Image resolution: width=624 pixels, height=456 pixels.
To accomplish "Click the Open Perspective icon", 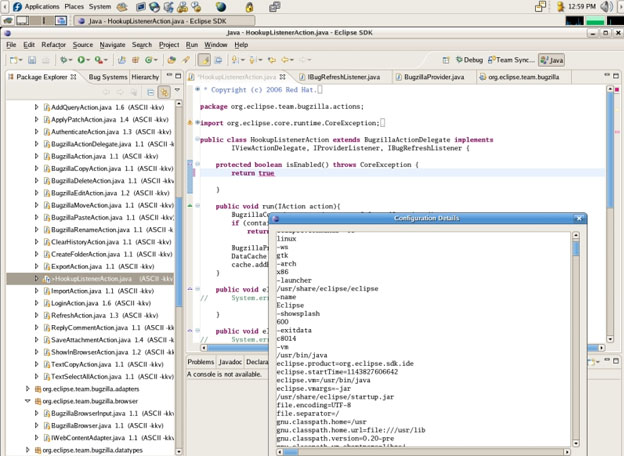I will (446, 60).
